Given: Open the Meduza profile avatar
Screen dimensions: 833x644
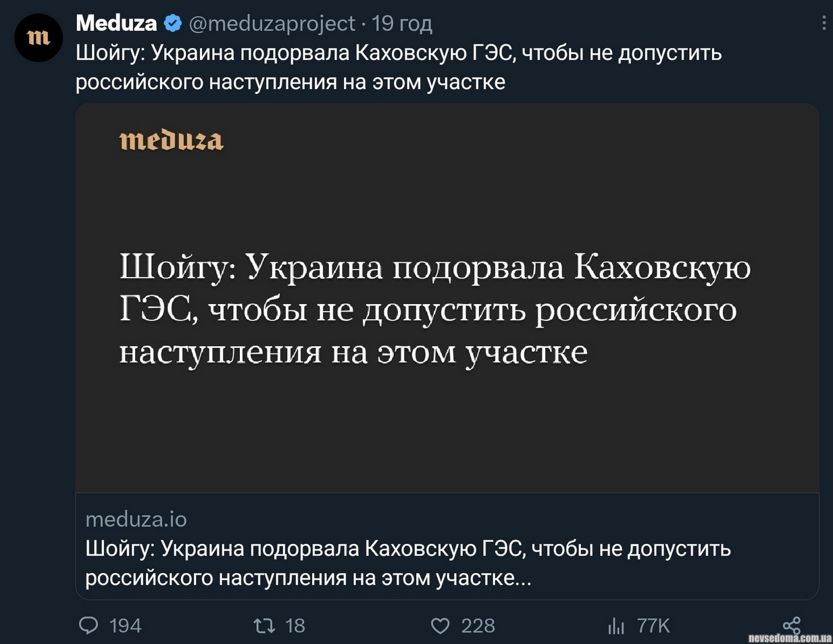Looking at the screenshot, I should click(39, 38).
